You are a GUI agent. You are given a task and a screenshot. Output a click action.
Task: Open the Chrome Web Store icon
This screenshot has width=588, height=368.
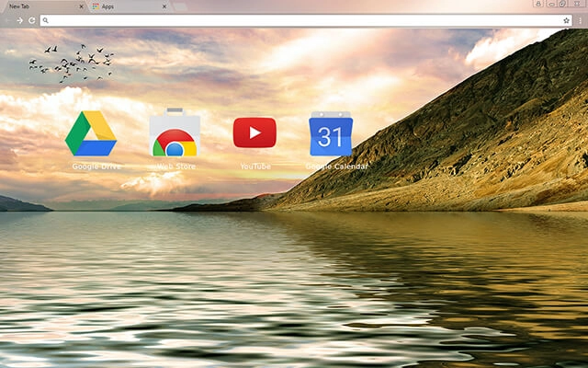175,132
